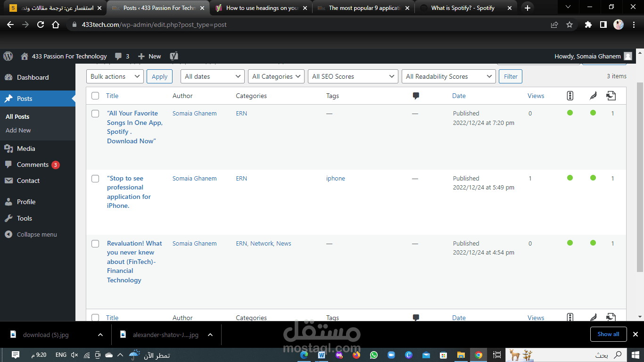Screen dimensions: 644x362
Task: Visit site via 433 Passion For Technology home icon
Action: pyautogui.click(x=64, y=56)
